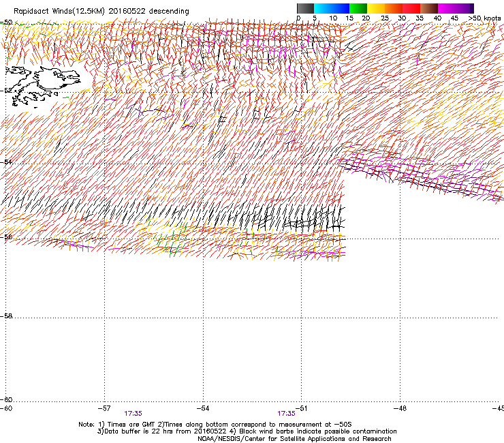Click the '-58' latitude axis label
The height and width of the screenshot is (443, 504).
coord(6,316)
